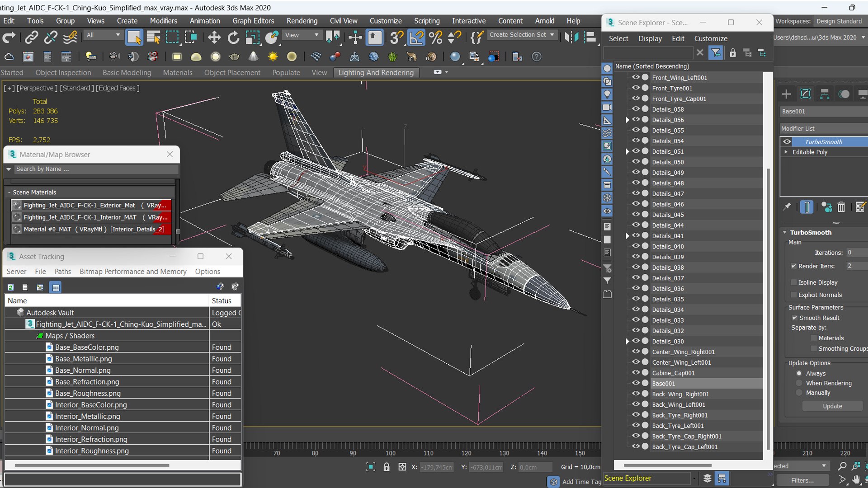Switch to the Object Inspection ribbon tab

[63, 73]
